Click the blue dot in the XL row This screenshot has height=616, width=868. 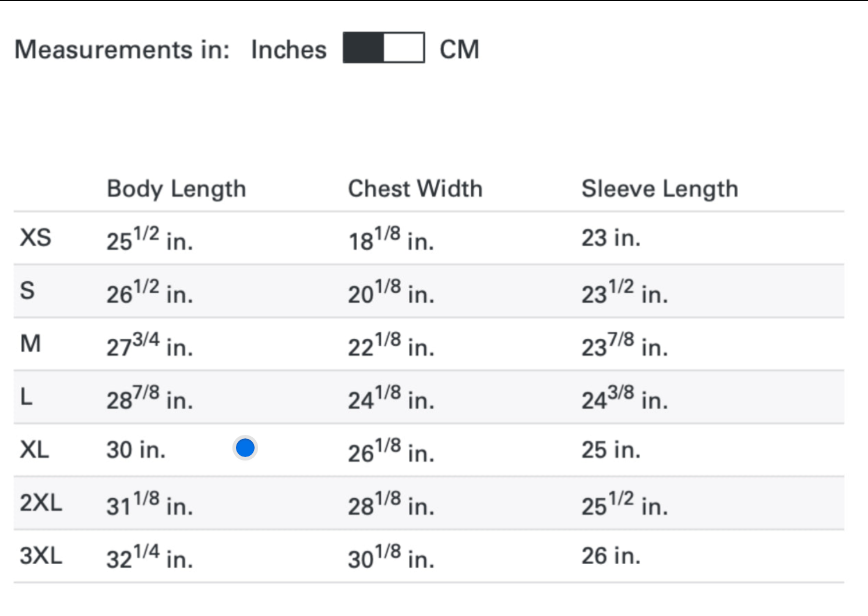coord(245,448)
